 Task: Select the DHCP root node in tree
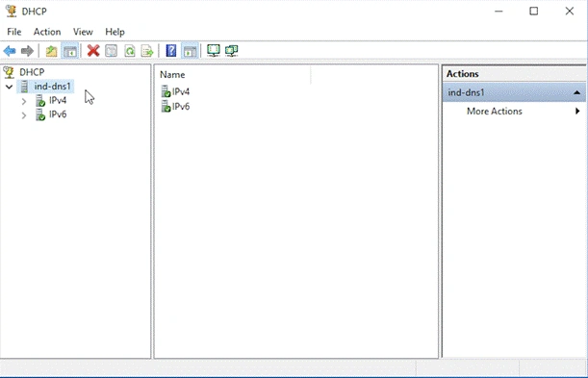tap(32, 72)
